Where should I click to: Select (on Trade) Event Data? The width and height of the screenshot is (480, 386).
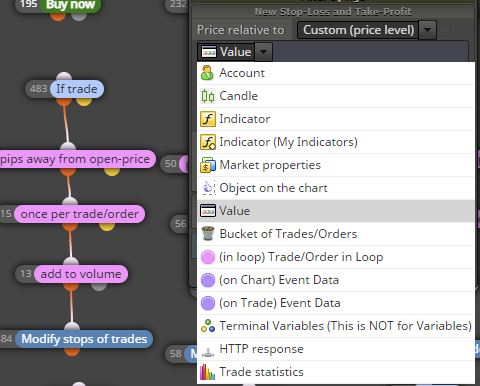click(x=336, y=303)
